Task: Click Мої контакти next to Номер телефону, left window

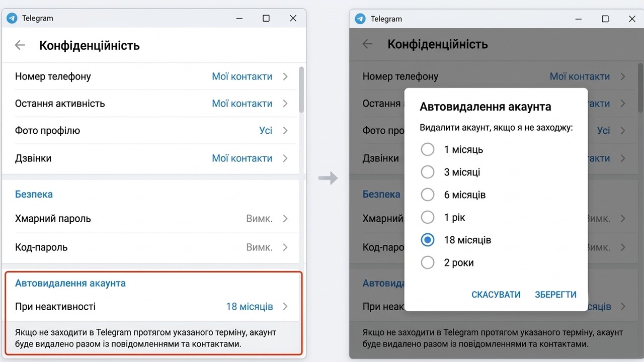Action: [242, 76]
